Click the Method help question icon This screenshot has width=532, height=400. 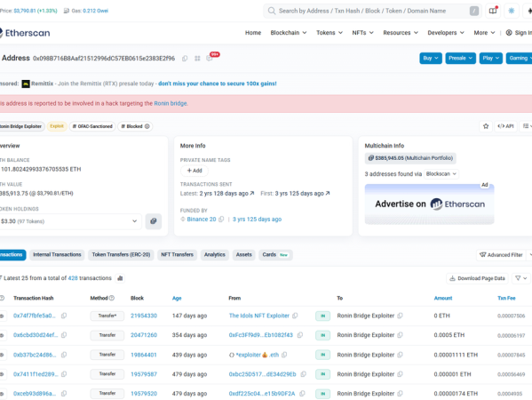click(112, 298)
